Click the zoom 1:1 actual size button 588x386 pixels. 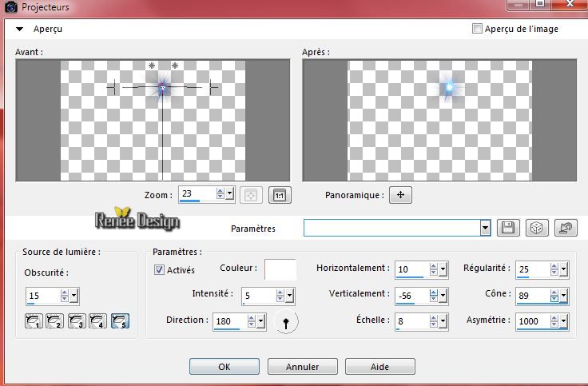pos(280,196)
